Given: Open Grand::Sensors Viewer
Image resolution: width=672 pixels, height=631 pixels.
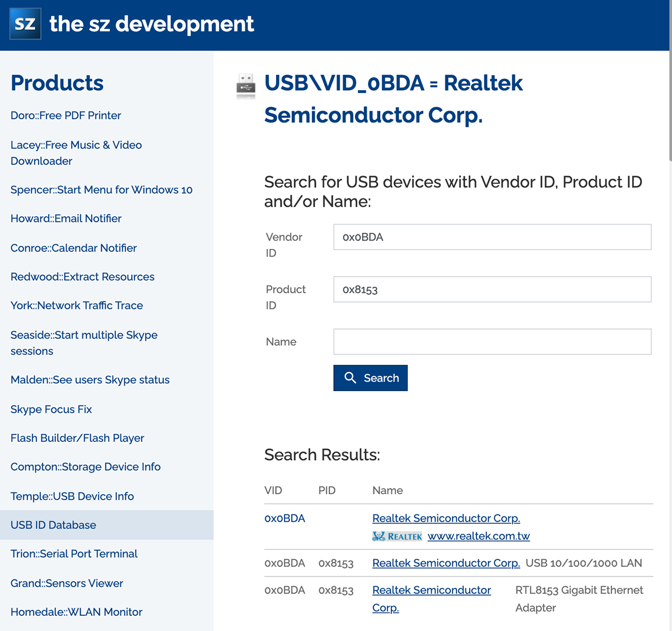Looking at the screenshot, I should 67,583.
